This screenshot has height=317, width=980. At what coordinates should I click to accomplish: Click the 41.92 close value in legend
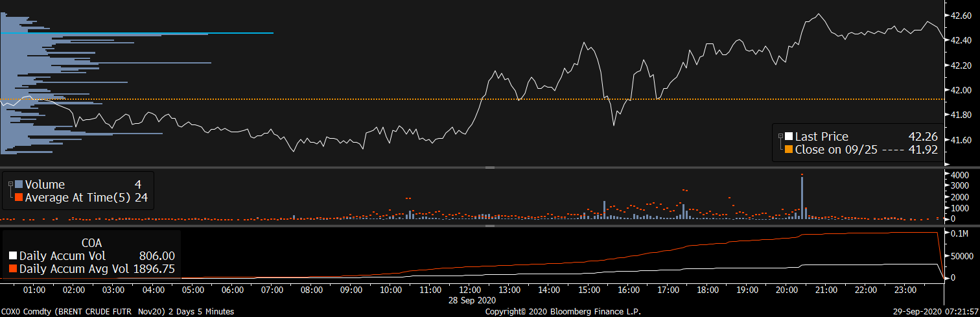pos(923,149)
